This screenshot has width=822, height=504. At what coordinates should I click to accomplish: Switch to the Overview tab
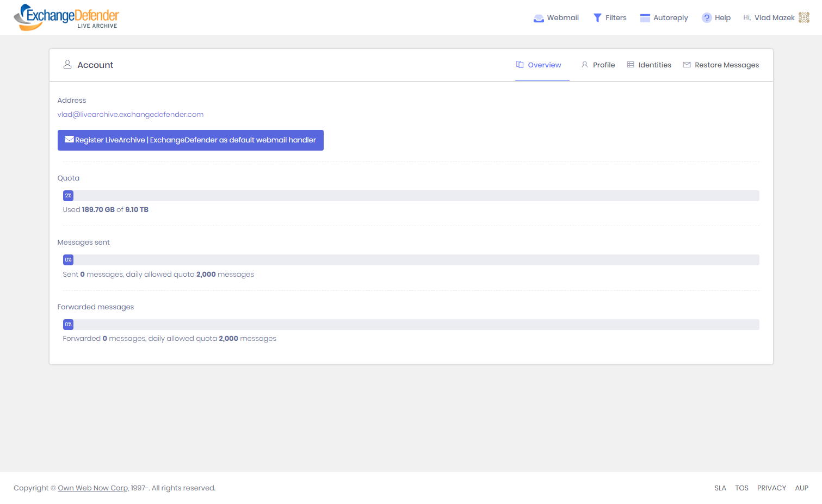coord(539,65)
